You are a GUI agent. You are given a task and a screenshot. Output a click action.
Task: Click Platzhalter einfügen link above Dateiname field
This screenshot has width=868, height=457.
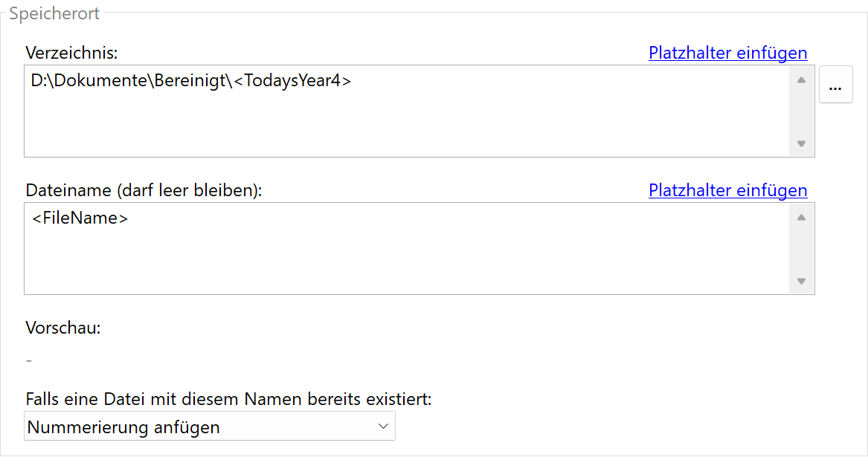pyautogui.click(x=727, y=190)
